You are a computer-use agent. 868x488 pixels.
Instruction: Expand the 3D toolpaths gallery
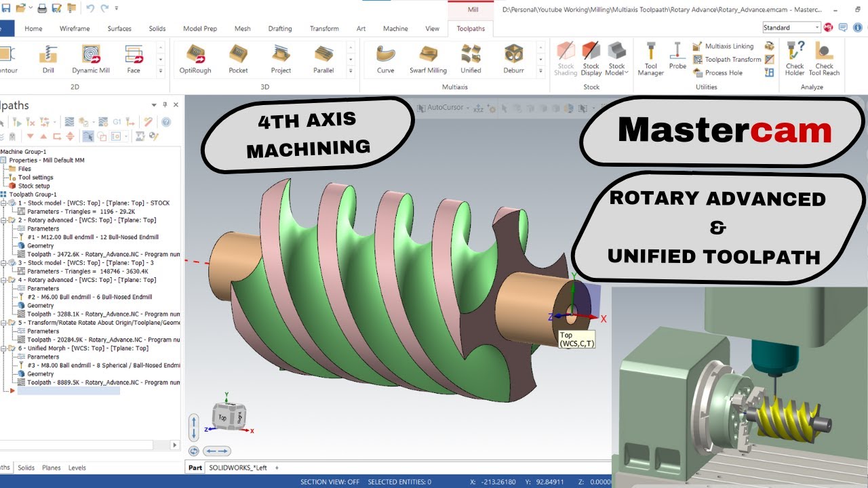[x=351, y=70]
